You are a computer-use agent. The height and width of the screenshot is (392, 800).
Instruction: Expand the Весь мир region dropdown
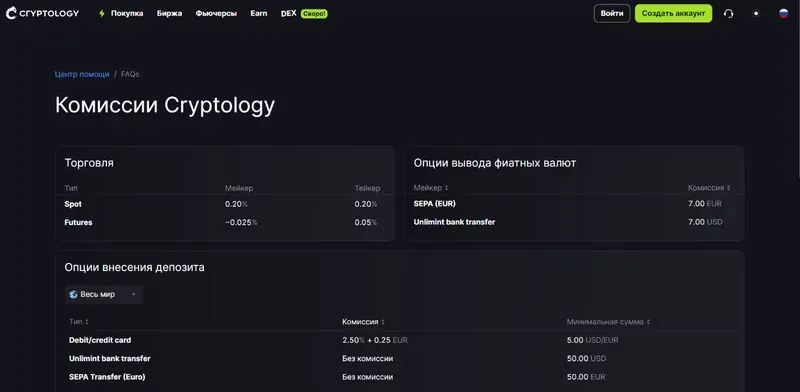coord(104,295)
